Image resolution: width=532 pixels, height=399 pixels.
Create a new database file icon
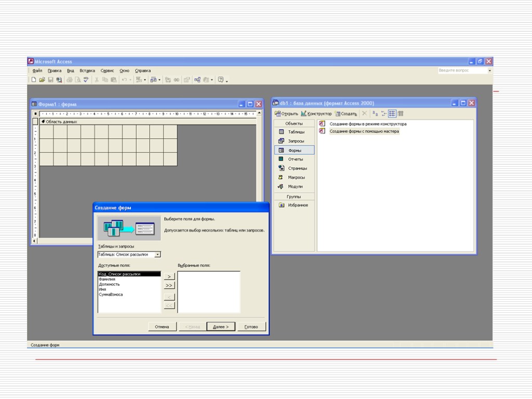click(34, 79)
